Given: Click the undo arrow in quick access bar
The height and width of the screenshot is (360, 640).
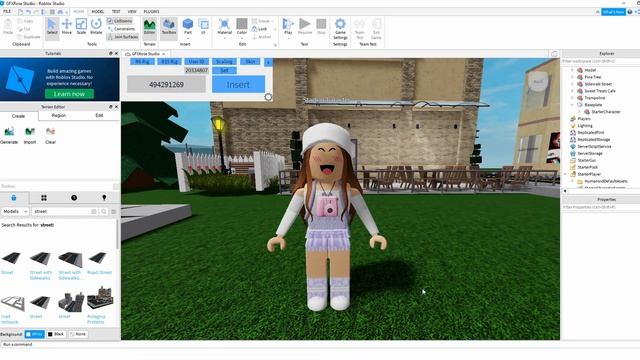Looking at the screenshot, I should tap(28, 12).
